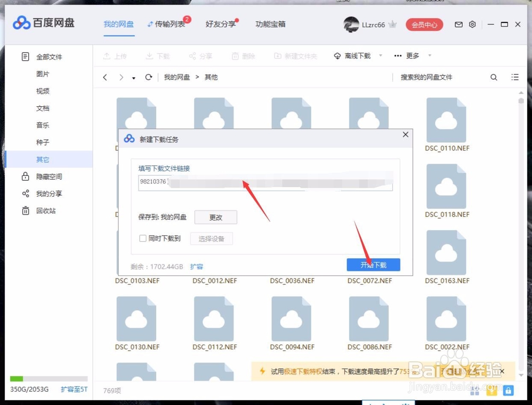Click My Netdisk breadcrumb
The width and height of the screenshot is (532, 405).
[177, 77]
